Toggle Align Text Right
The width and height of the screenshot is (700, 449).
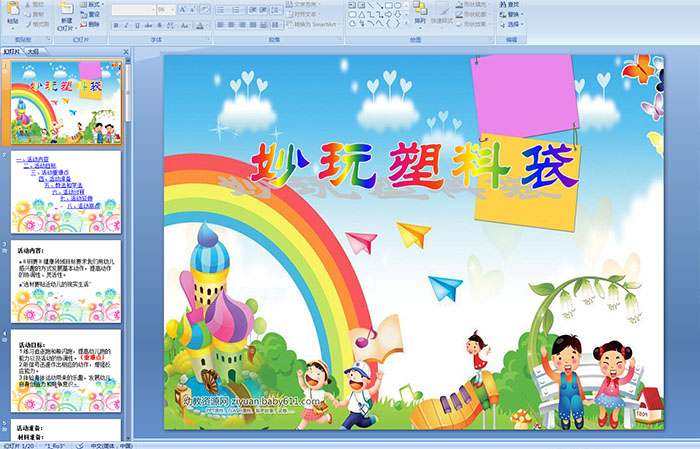point(242,25)
